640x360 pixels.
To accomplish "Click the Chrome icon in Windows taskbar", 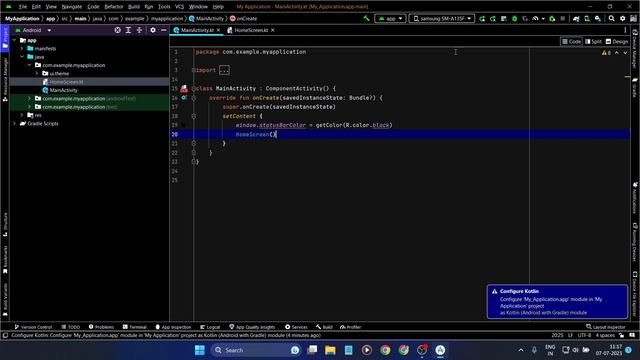I will pyautogui.click(x=385, y=350).
